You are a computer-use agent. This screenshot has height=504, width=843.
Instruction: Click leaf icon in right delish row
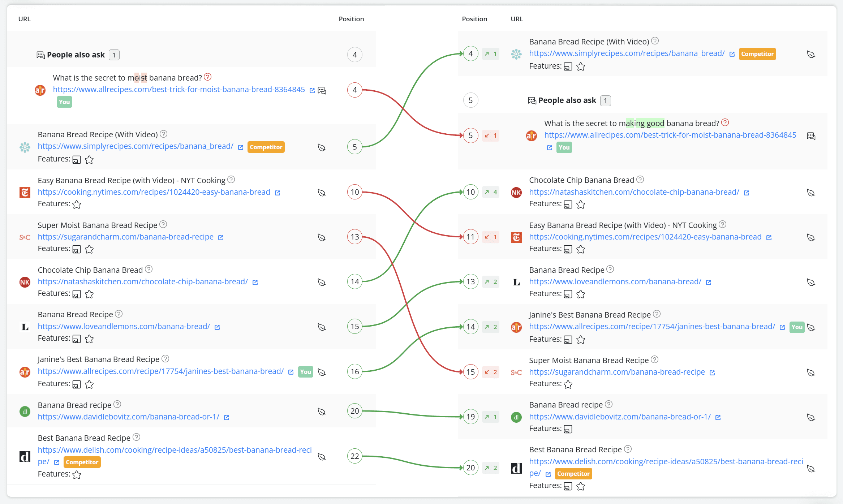click(x=811, y=469)
